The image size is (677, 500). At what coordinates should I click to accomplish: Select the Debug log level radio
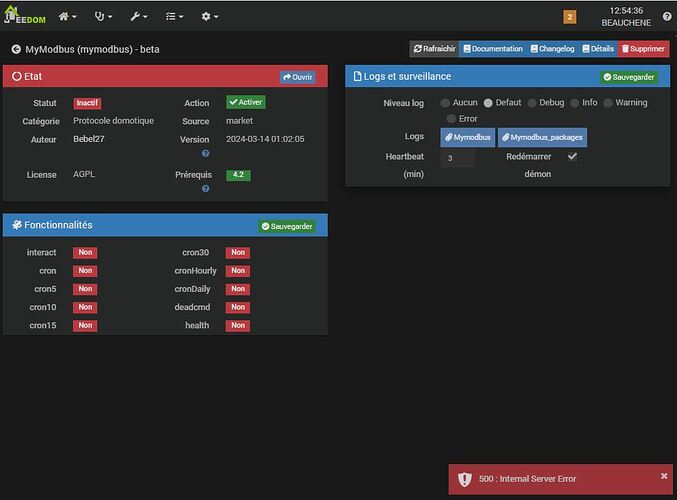pos(532,103)
